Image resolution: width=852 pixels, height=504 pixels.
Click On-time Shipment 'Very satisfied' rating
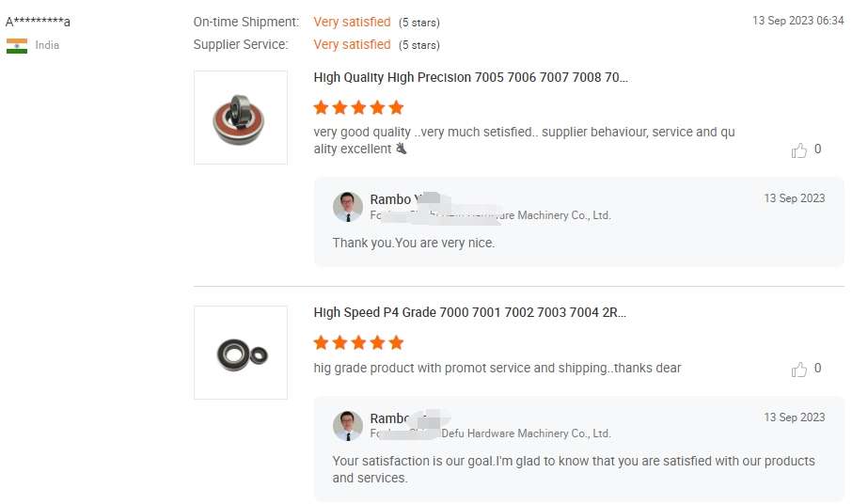(352, 22)
